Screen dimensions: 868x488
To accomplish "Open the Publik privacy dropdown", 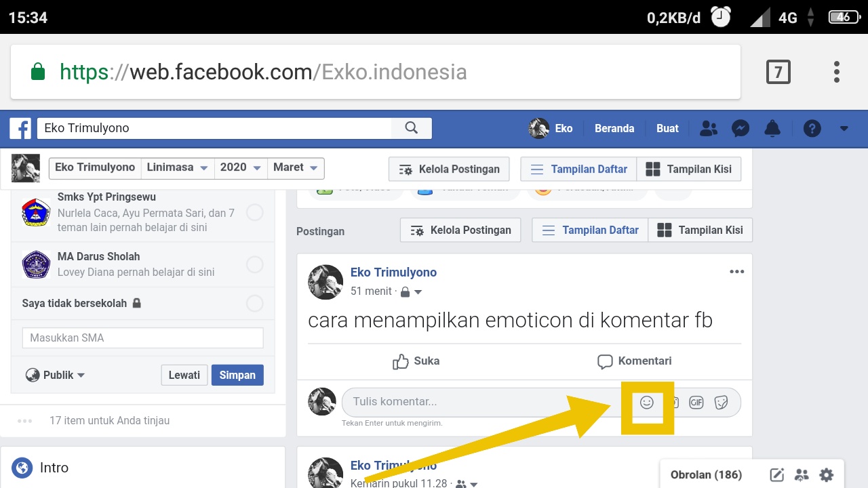I will (55, 375).
